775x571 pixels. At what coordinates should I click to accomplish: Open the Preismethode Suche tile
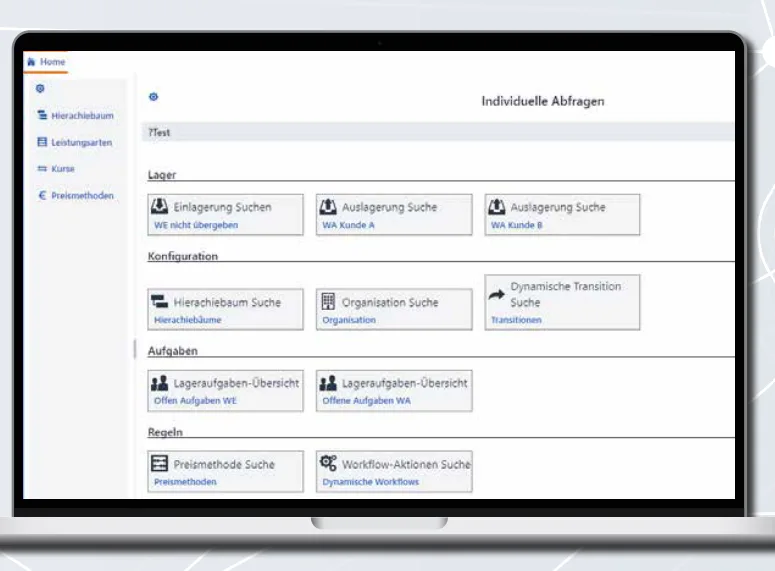tap(225, 471)
